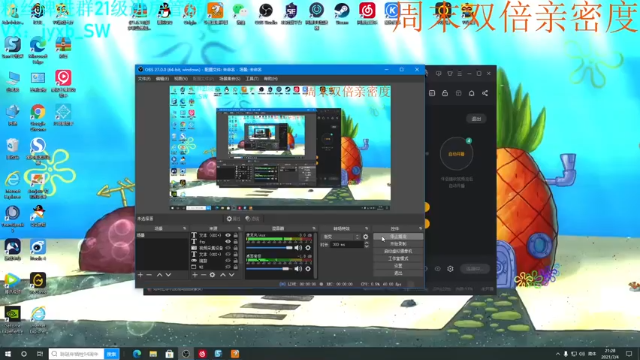
Task: Select WeChat desktop shortcut
Action: [240, 13]
